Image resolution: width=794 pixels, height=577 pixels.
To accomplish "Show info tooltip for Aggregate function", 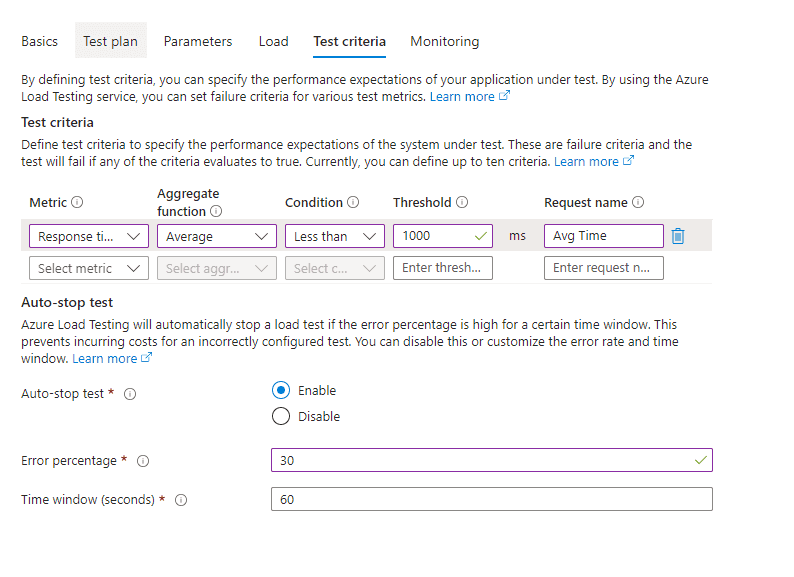I will pos(216,211).
